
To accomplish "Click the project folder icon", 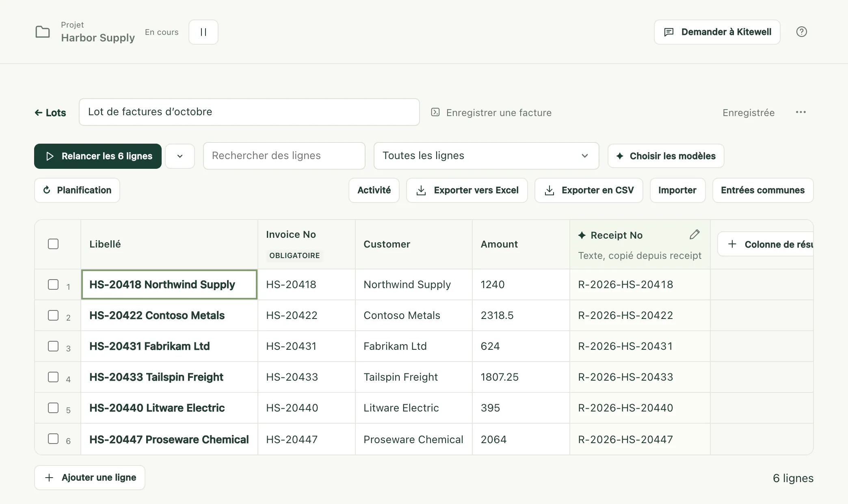I will coord(43,32).
